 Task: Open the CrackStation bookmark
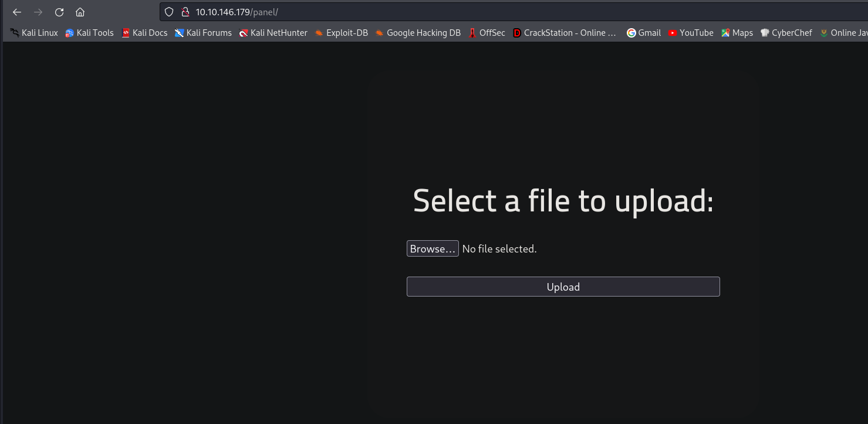pyautogui.click(x=565, y=33)
